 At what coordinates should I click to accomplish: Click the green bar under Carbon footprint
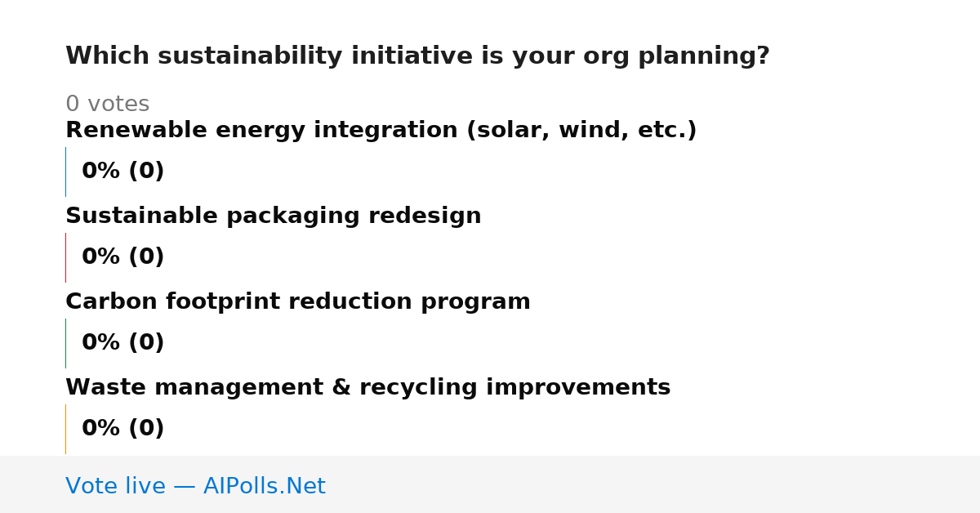65,343
